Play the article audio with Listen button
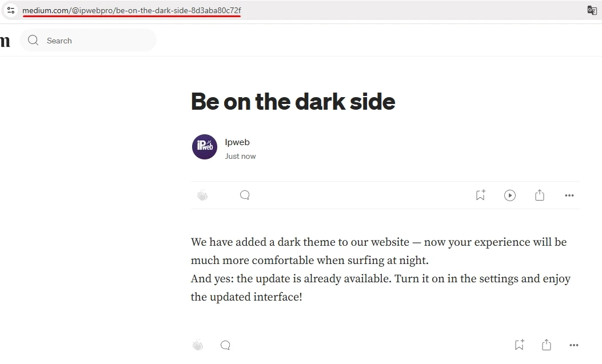602x364 pixels. coord(510,195)
